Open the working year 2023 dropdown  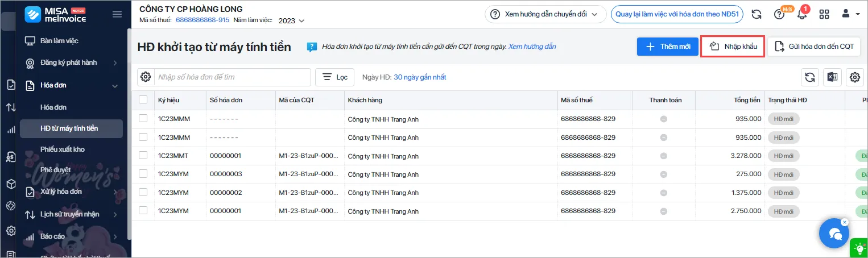291,21
